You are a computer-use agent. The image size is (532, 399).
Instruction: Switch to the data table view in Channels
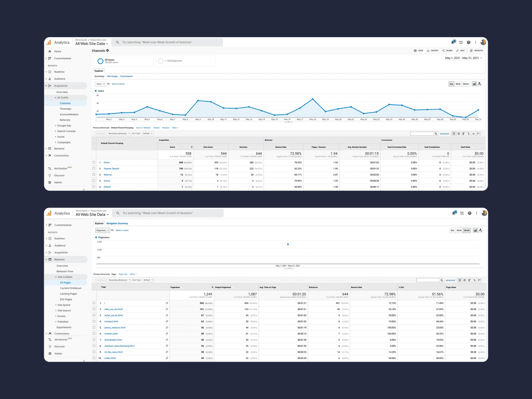(x=454, y=134)
